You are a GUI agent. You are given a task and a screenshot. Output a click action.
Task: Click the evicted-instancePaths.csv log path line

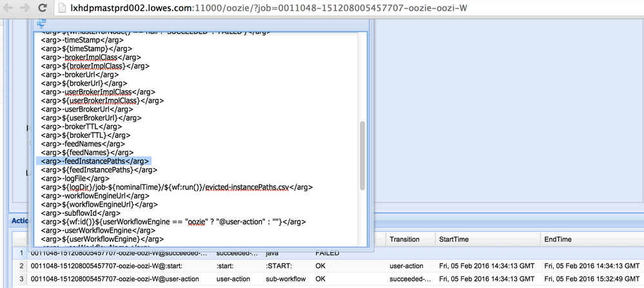tap(177, 187)
